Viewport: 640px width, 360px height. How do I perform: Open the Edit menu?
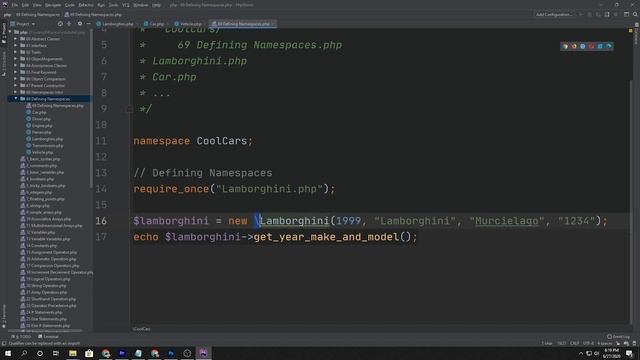pyautogui.click(x=25, y=5)
